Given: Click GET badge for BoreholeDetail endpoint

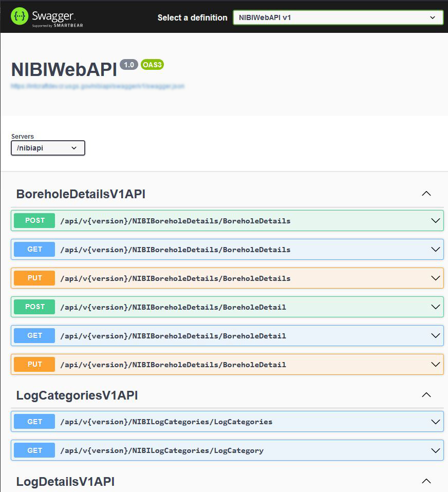Looking at the screenshot, I should pyautogui.click(x=34, y=336).
